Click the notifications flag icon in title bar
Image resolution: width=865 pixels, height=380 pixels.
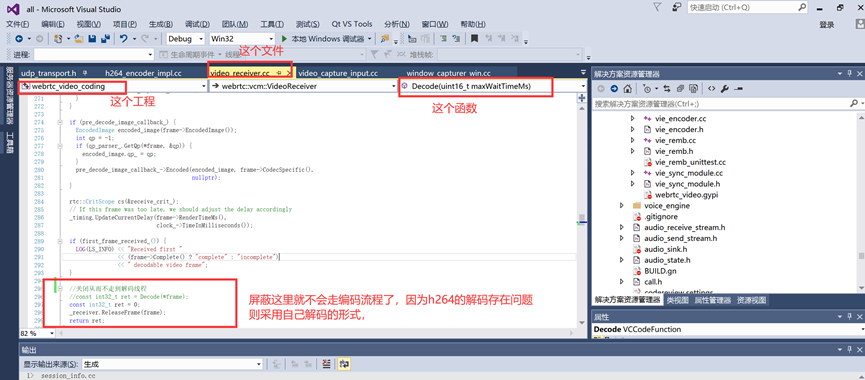point(657,8)
